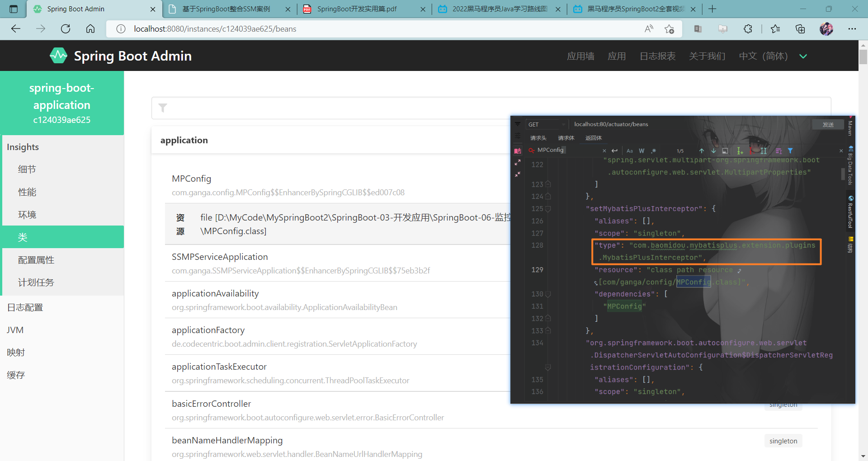Click the book icon in RestfulTool left strip

click(x=518, y=151)
